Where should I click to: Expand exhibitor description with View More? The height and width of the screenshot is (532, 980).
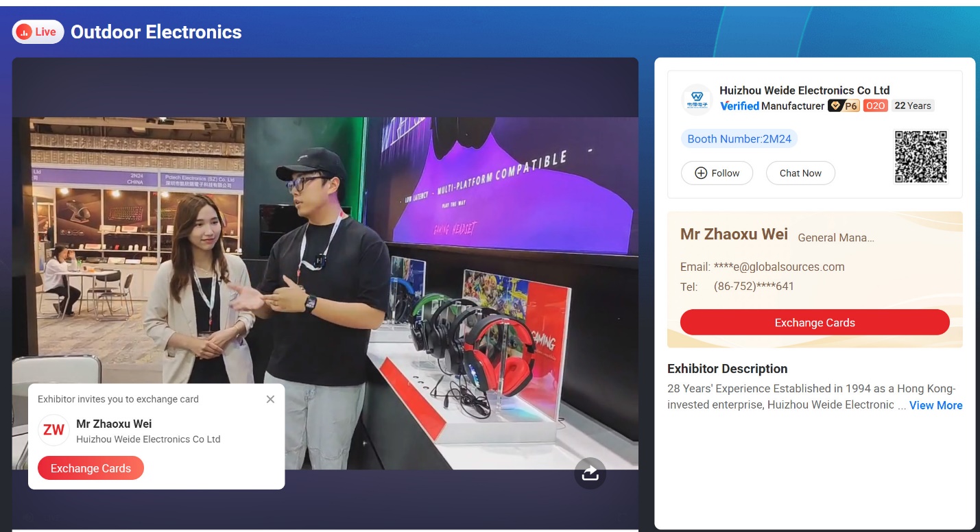tap(935, 405)
